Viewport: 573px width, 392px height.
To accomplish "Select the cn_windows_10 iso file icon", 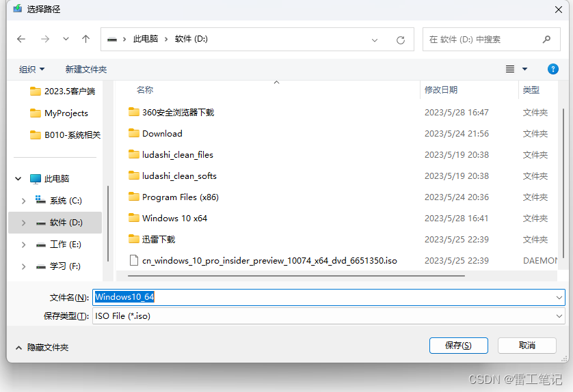I will pos(134,260).
